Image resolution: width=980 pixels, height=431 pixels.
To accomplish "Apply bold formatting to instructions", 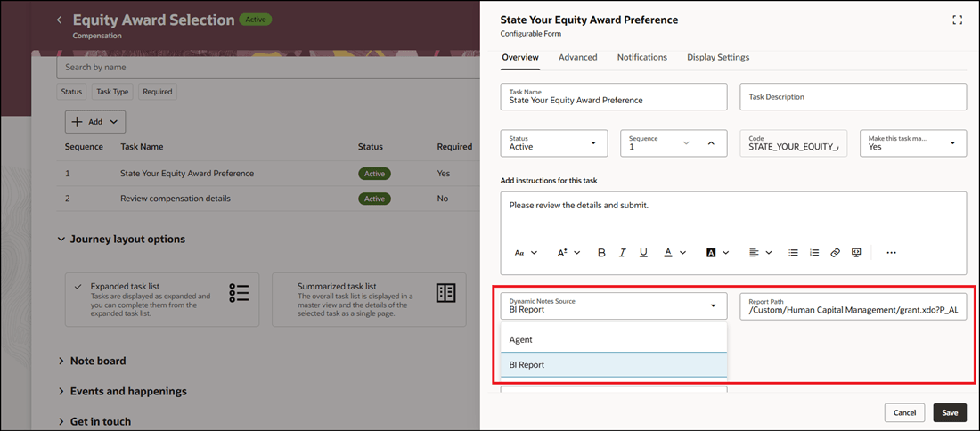I will tap(602, 253).
